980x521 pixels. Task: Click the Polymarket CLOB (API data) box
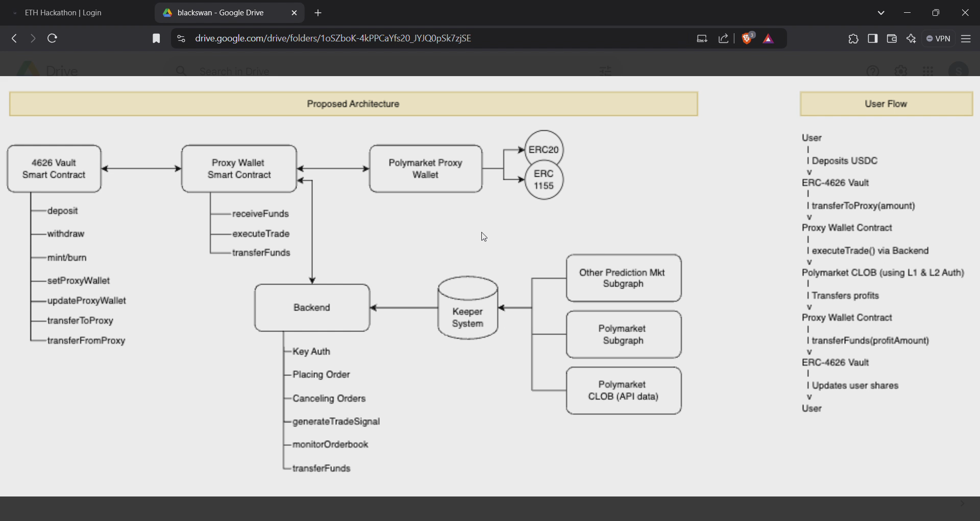click(x=624, y=391)
